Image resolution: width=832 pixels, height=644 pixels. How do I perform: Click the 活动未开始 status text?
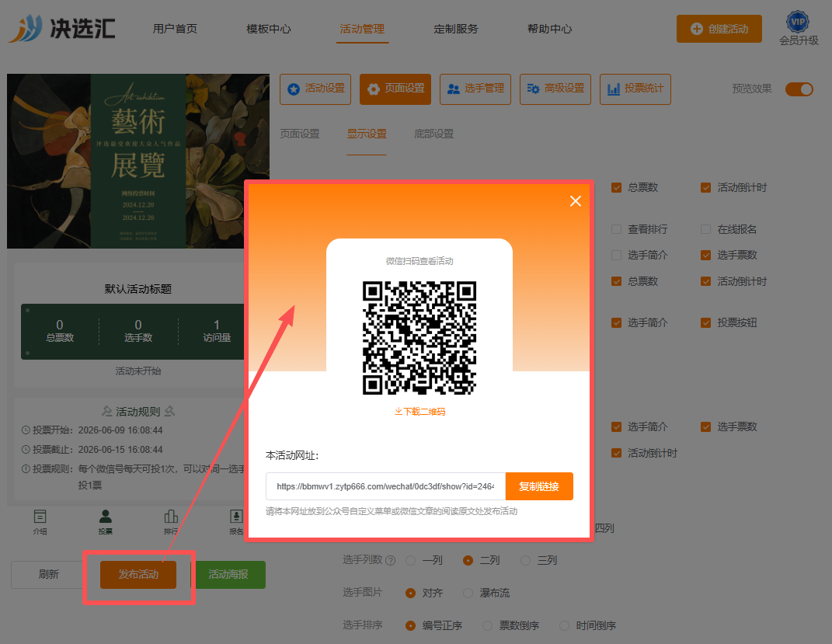138,371
